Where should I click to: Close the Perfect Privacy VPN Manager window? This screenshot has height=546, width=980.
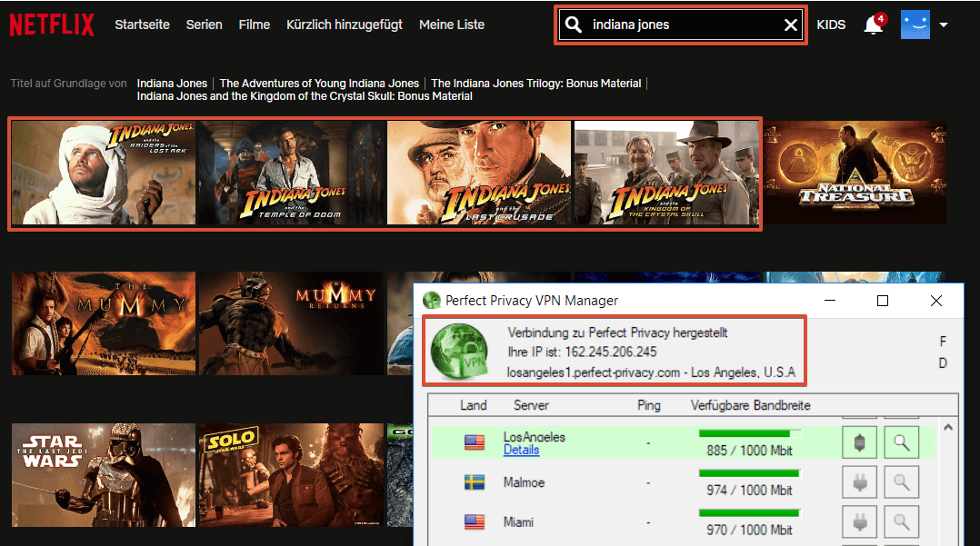[936, 301]
